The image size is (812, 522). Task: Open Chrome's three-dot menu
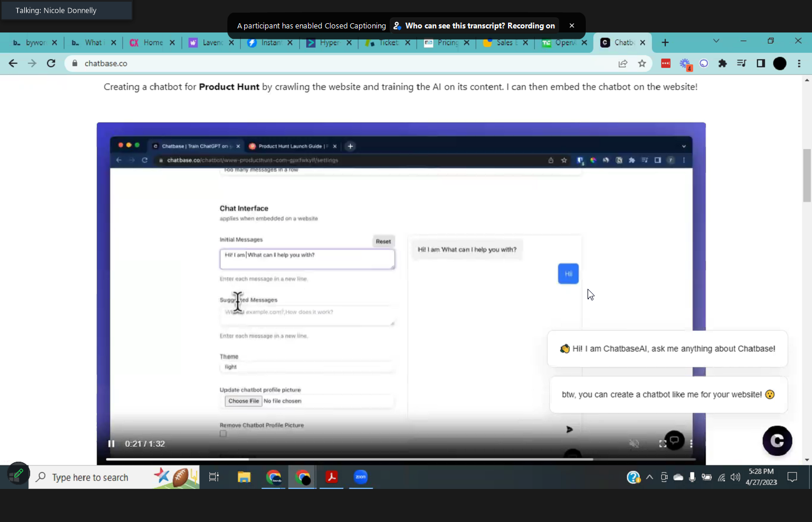coord(799,64)
